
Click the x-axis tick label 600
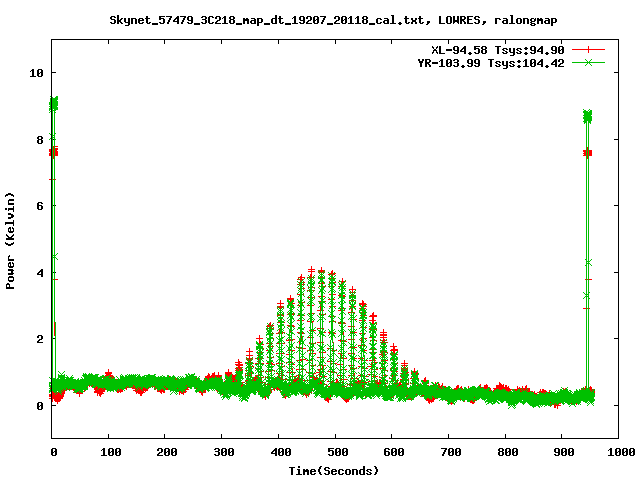point(393,452)
